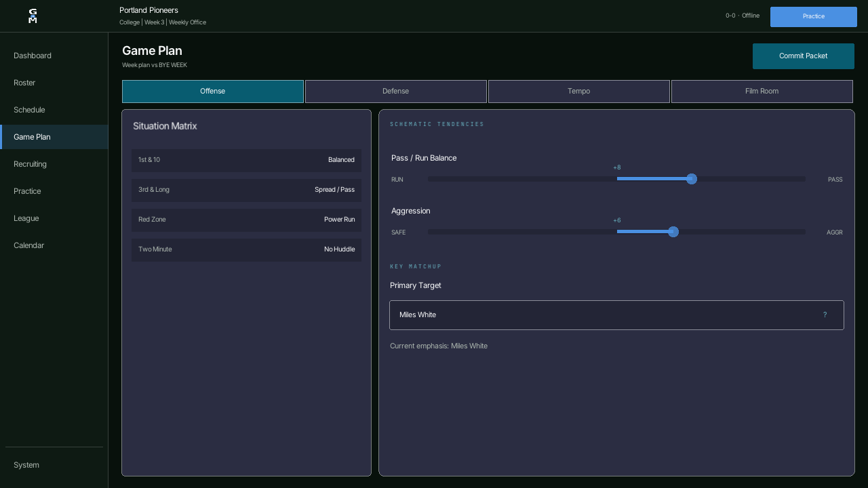
Task: Click the blue Practice button in header
Action: [x=814, y=17]
